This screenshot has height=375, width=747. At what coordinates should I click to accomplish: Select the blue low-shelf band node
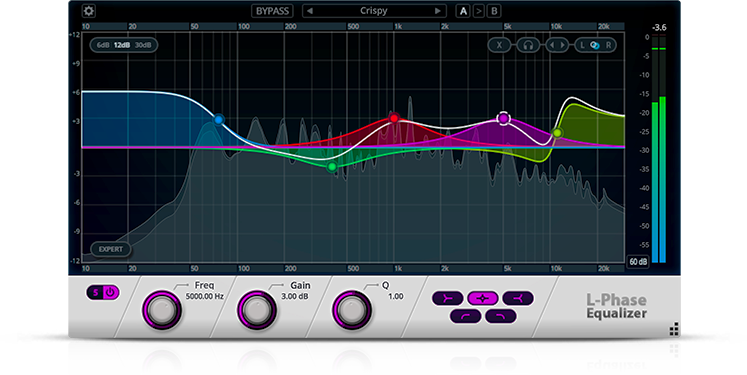click(219, 120)
